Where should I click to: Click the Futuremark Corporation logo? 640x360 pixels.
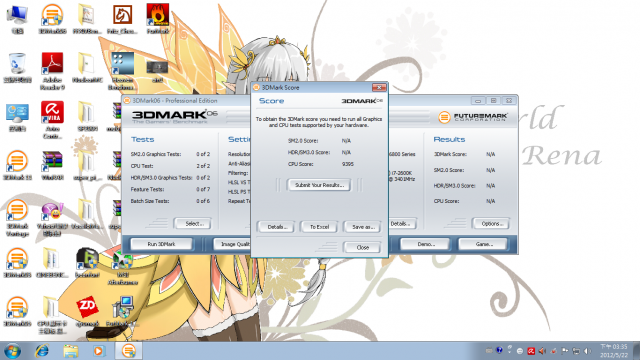(473, 117)
